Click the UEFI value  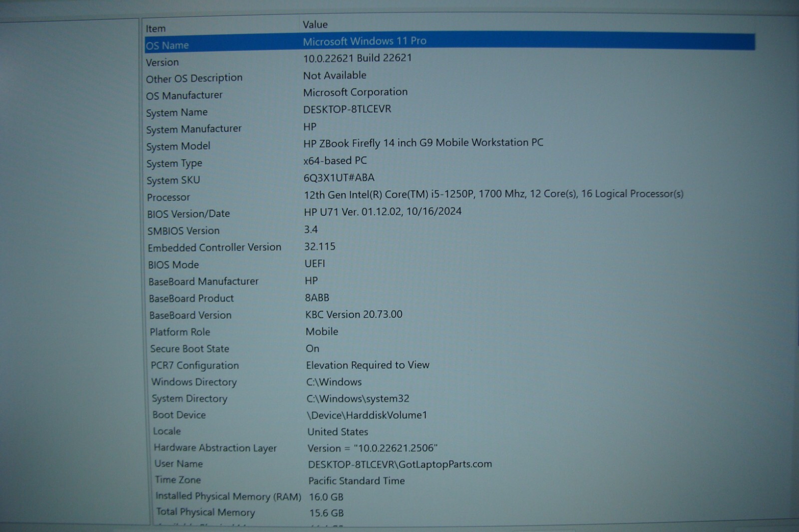(x=315, y=264)
